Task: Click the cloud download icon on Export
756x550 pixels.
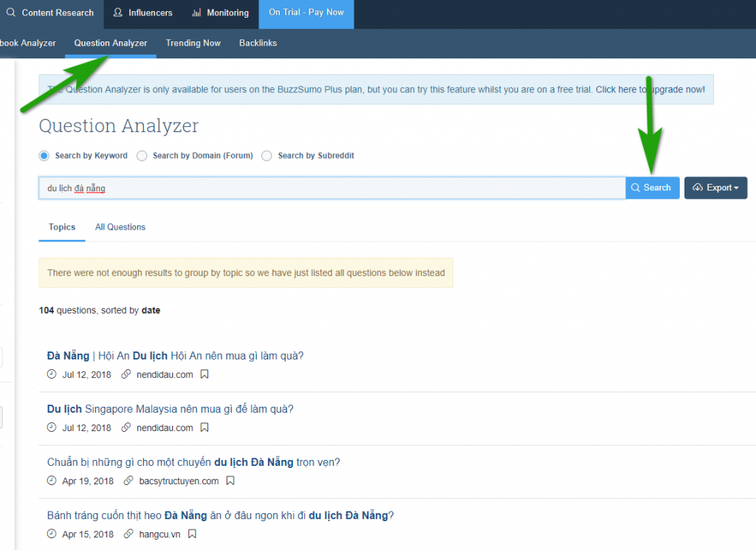Action: 698,188
